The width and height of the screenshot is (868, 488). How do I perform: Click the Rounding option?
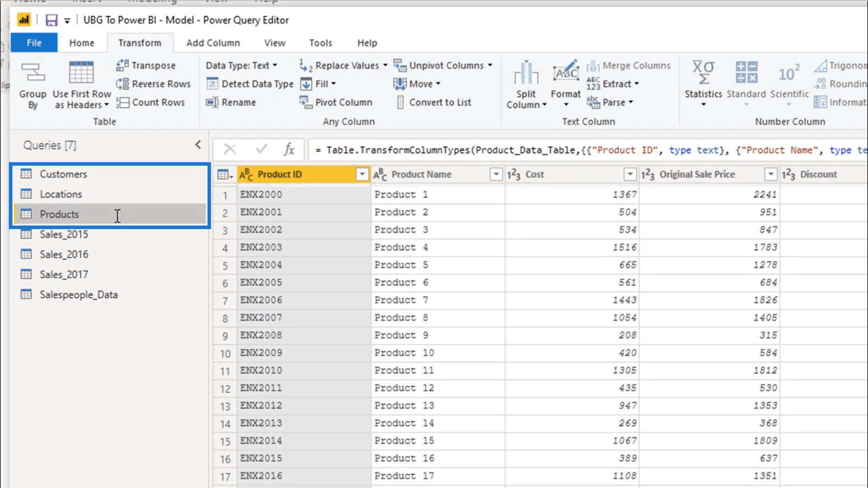click(840, 84)
